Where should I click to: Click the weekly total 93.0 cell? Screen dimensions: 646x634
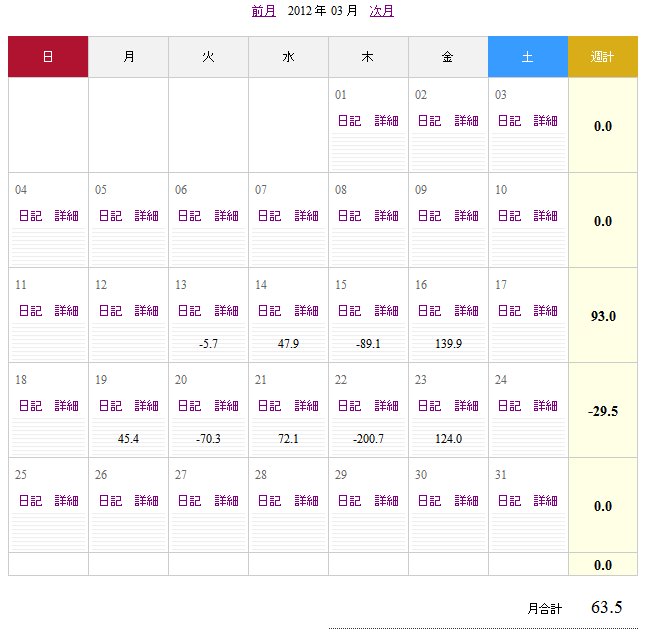603,316
